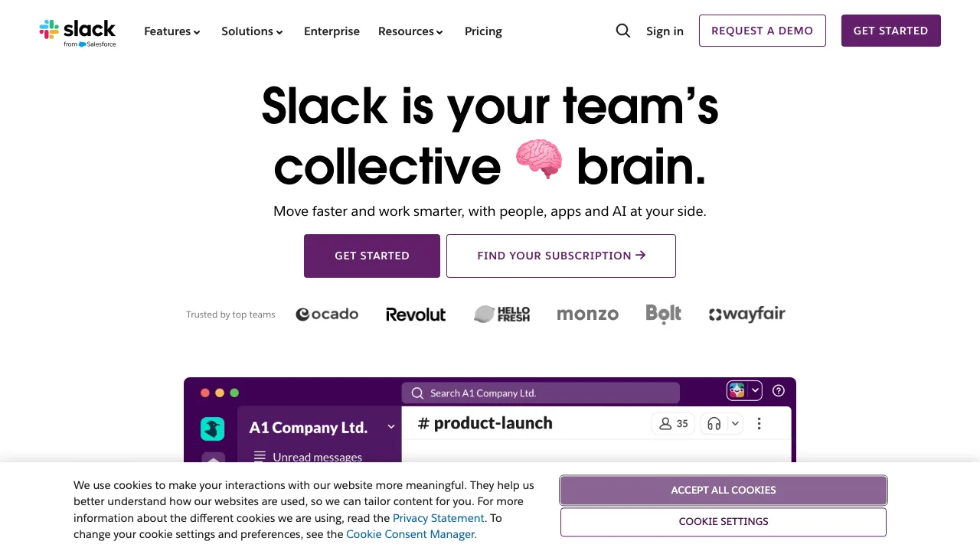
Task: Select the bird workspace icon in the sidebar
Action: coord(212,429)
